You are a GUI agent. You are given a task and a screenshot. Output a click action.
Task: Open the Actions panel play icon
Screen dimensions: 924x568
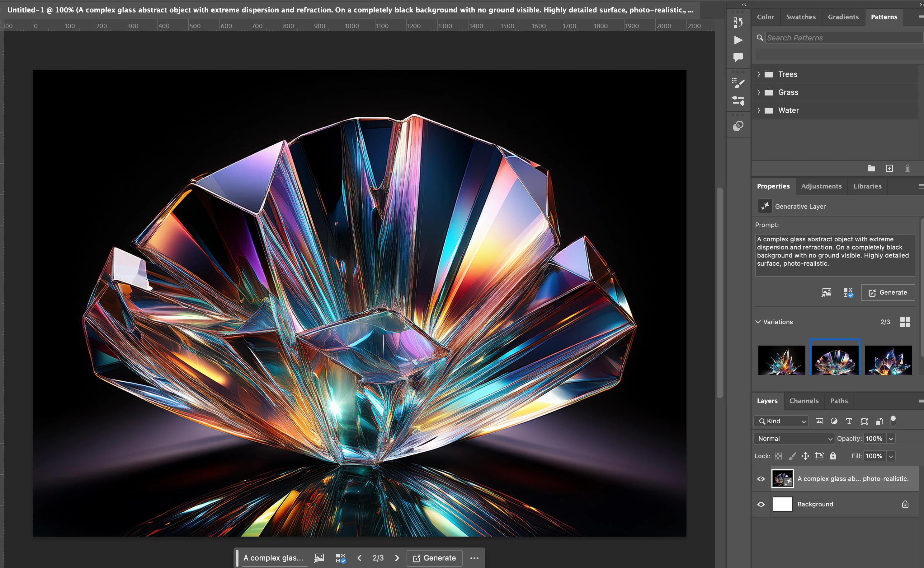(738, 40)
